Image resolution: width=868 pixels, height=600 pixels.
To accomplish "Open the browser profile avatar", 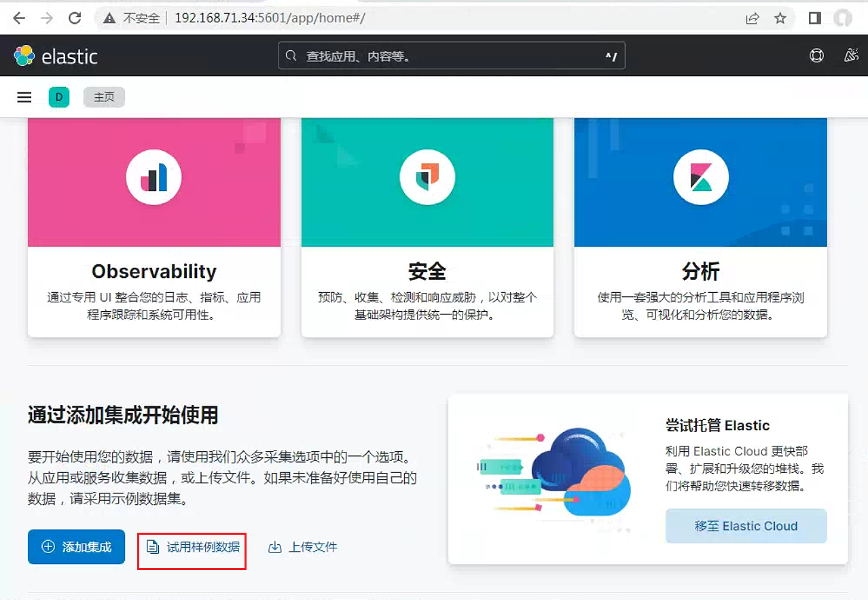I will click(x=843, y=18).
